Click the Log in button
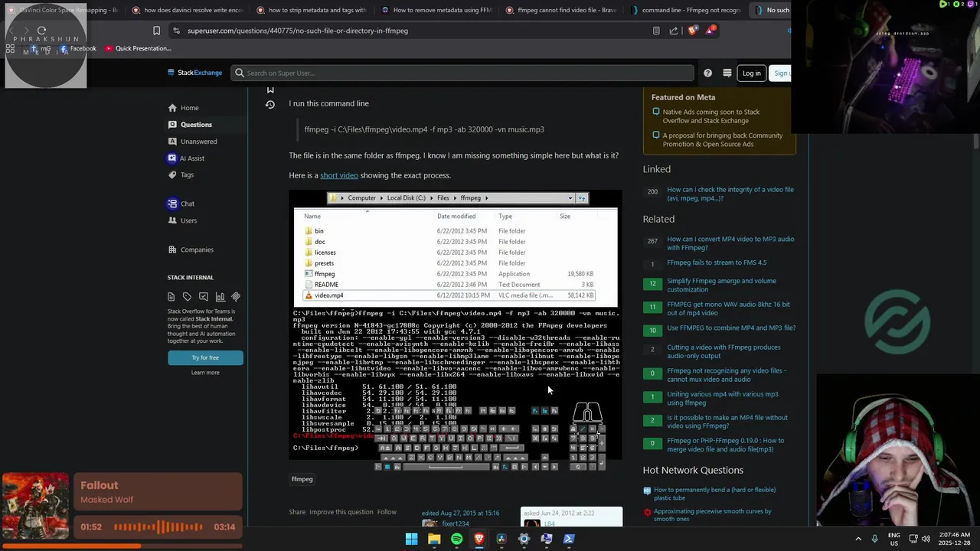Screen dimensions: 980x551 751,73
